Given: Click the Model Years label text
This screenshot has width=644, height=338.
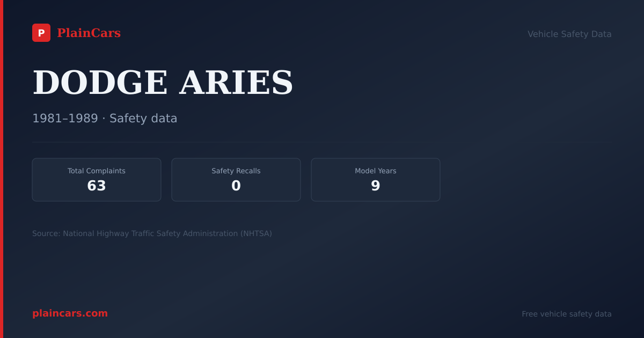Looking at the screenshot, I should click(x=376, y=171).
